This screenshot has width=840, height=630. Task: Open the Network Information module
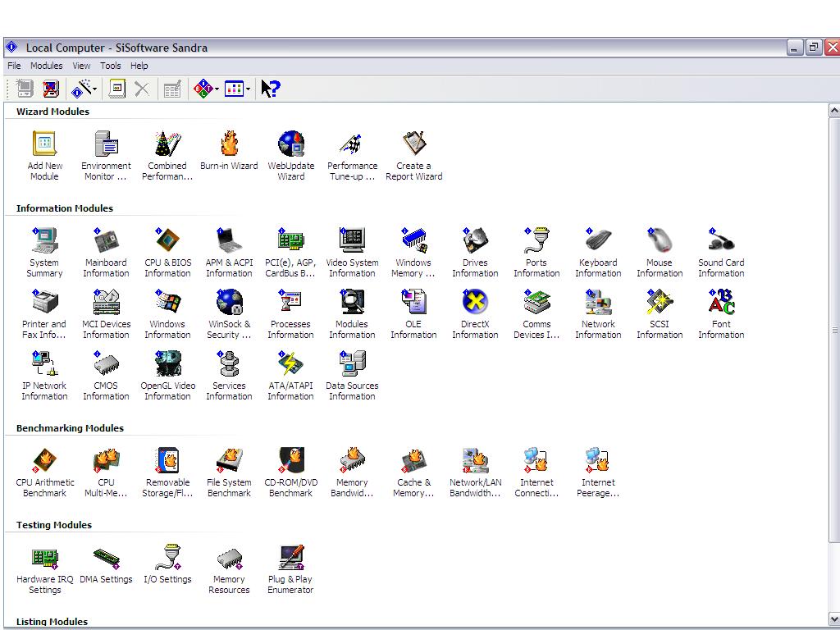[598, 314]
